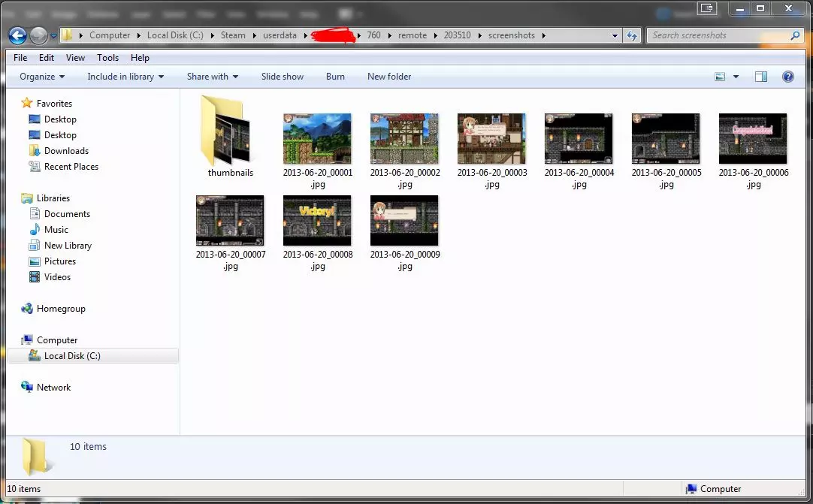Start a Slide show

[282, 76]
